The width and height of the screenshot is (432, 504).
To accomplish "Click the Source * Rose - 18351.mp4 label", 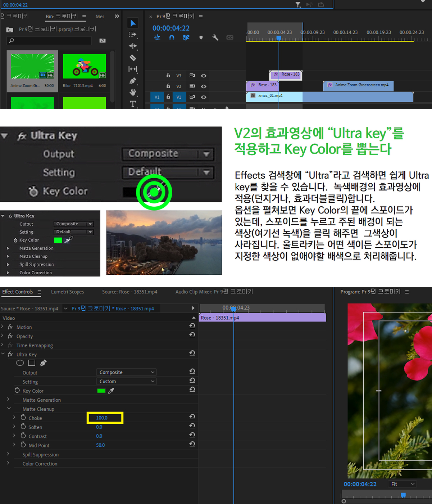I will 29,309.
